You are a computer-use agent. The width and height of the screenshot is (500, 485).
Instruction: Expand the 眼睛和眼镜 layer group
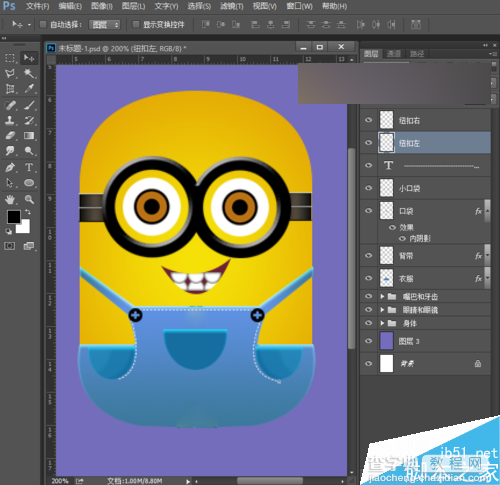[x=382, y=310]
